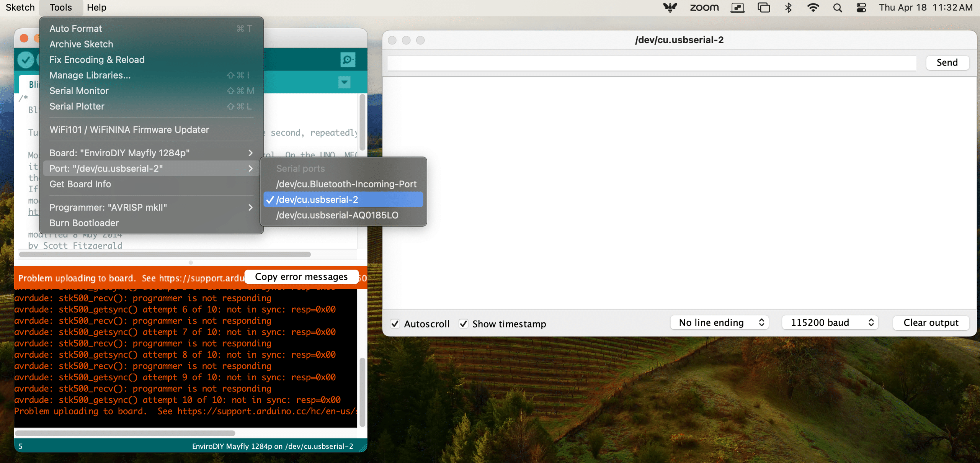This screenshot has width=980, height=463.
Task: Click the serial monitor send input field
Action: (x=651, y=63)
